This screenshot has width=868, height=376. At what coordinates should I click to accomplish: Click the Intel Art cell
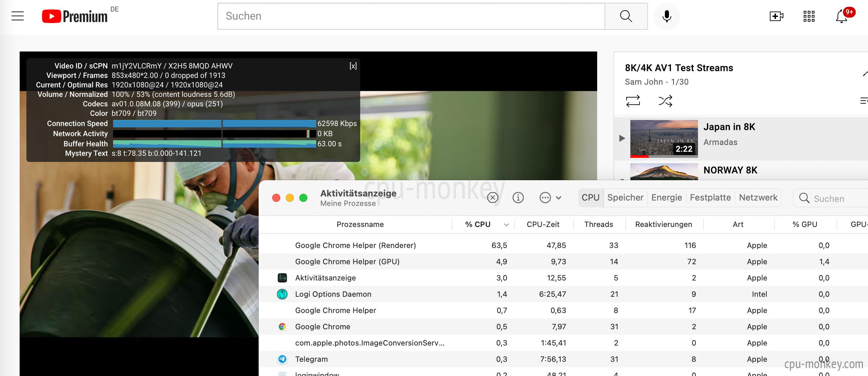(759, 294)
